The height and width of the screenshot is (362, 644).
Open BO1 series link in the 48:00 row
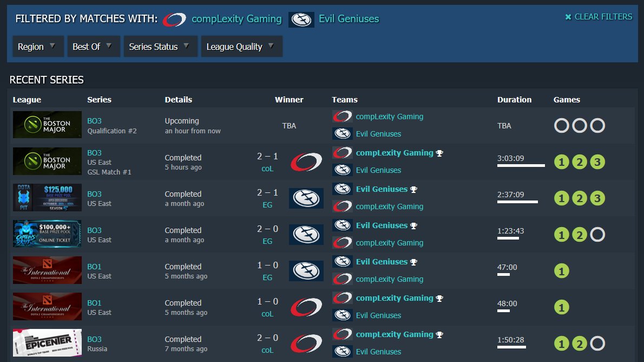click(94, 303)
